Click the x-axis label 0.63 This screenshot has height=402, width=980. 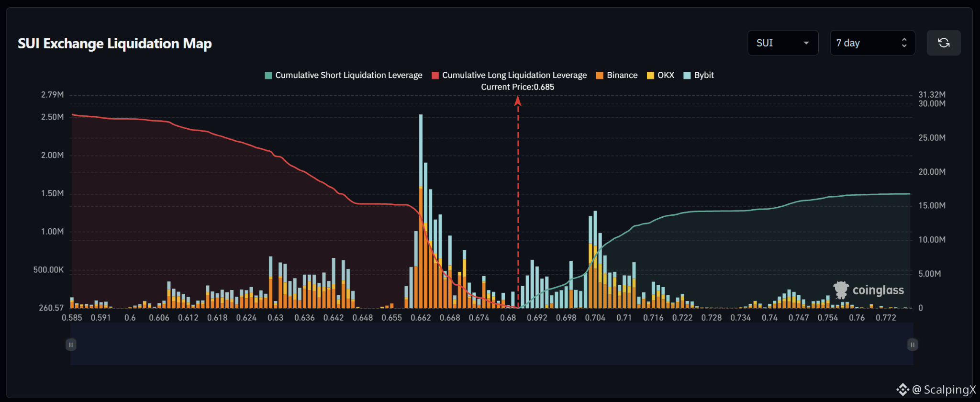(276, 318)
